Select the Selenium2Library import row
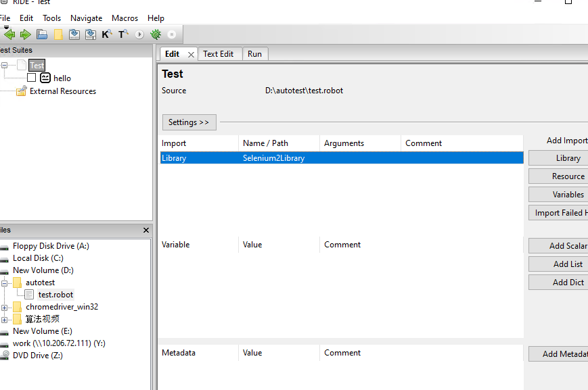Viewport: 588px width, 390px height. tap(342, 157)
